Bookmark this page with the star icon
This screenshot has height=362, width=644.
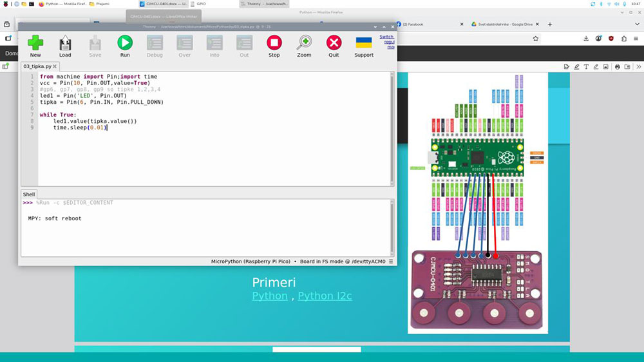pyautogui.click(x=535, y=39)
